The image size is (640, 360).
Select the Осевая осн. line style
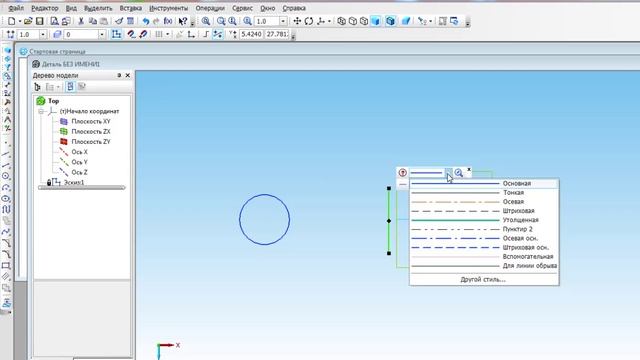484,238
